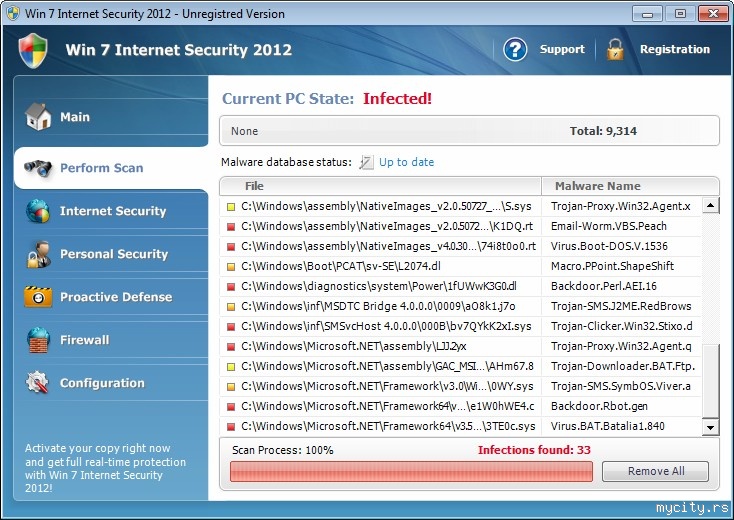Screen dimensions: 734x520
Task: Click the globe Internet Security icon
Action: [38, 211]
